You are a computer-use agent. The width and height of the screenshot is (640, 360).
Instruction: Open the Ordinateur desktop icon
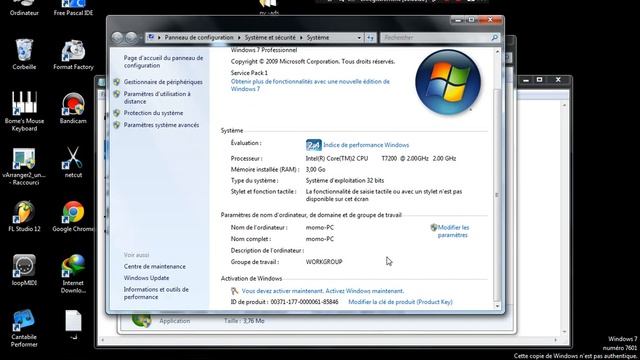click(x=24, y=8)
